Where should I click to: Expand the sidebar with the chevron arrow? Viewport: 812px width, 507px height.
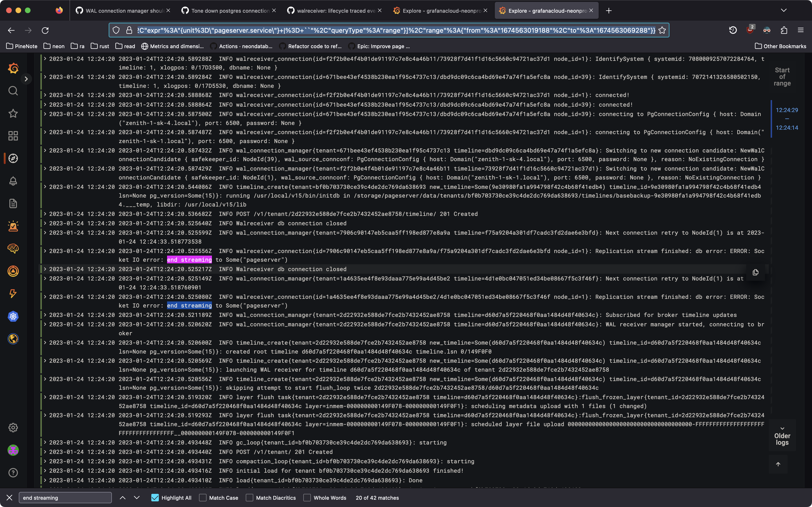tap(26, 79)
